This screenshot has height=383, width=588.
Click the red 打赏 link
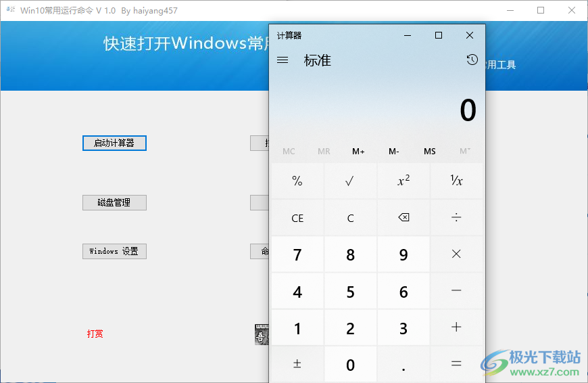tap(95, 334)
